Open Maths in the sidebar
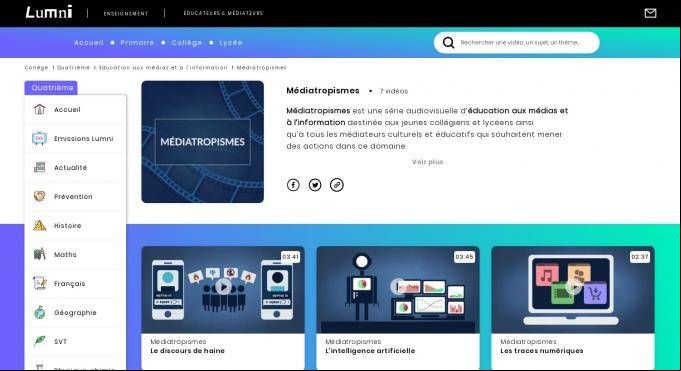This screenshot has height=371, width=681. click(x=65, y=255)
